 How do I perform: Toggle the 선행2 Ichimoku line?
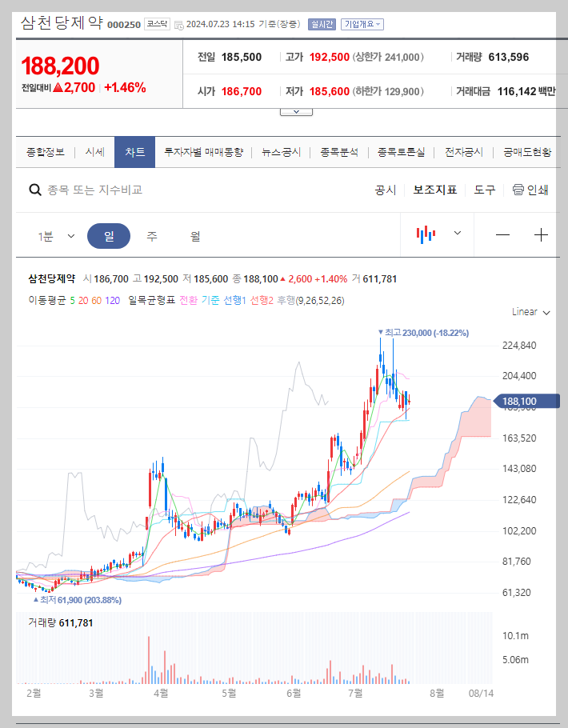(262, 300)
